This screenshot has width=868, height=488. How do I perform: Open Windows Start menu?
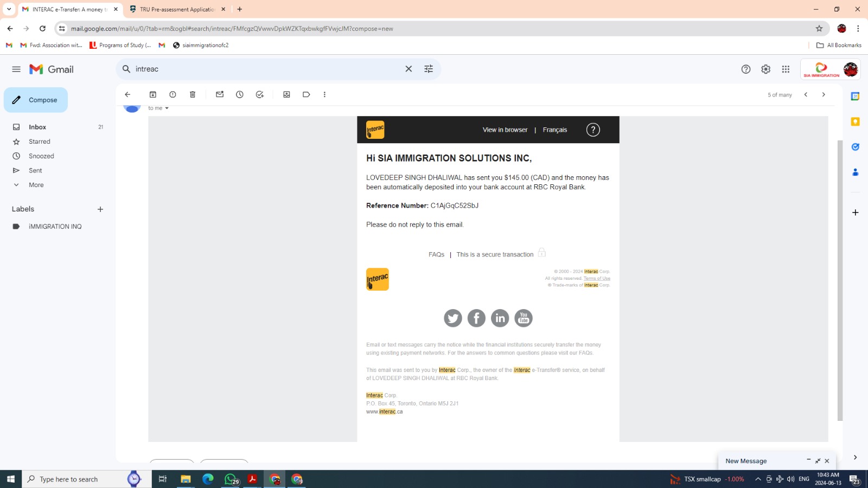coord(11,479)
